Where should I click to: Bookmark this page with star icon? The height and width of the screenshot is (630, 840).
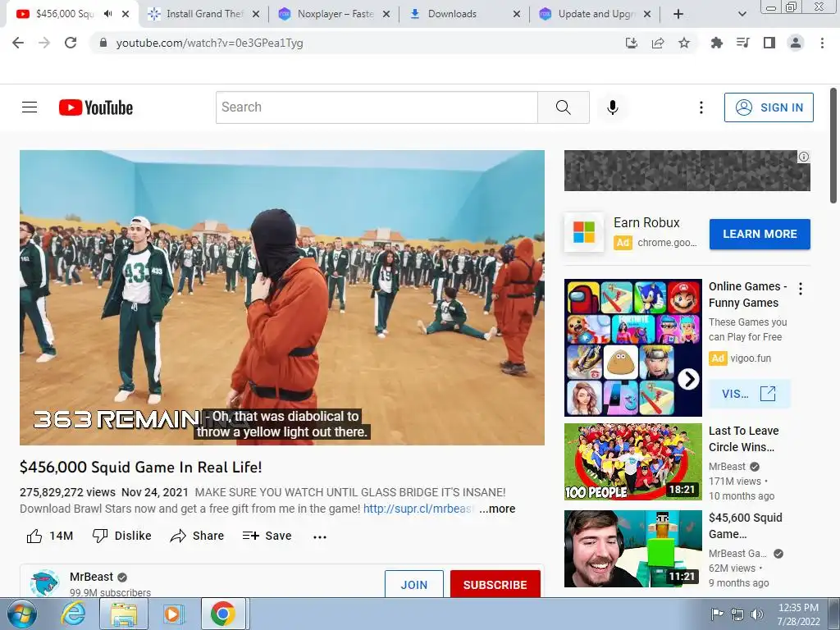684,43
